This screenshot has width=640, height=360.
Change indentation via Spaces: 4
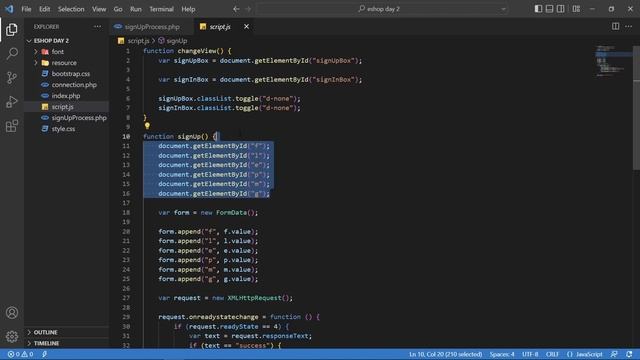(502, 354)
